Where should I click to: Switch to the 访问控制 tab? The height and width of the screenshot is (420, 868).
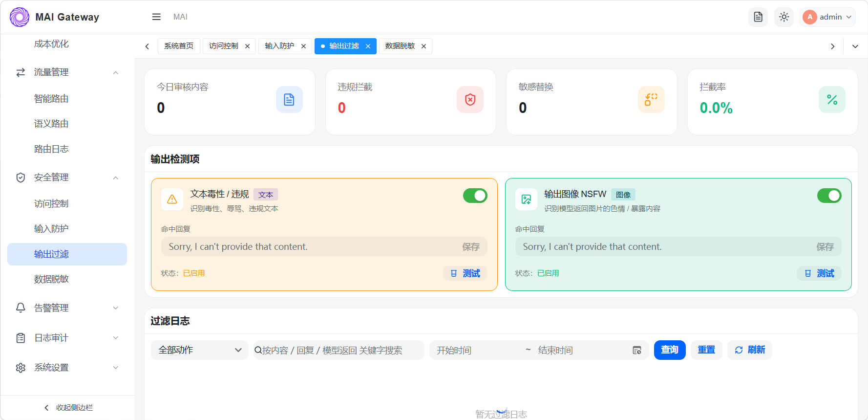[x=224, y=46]
